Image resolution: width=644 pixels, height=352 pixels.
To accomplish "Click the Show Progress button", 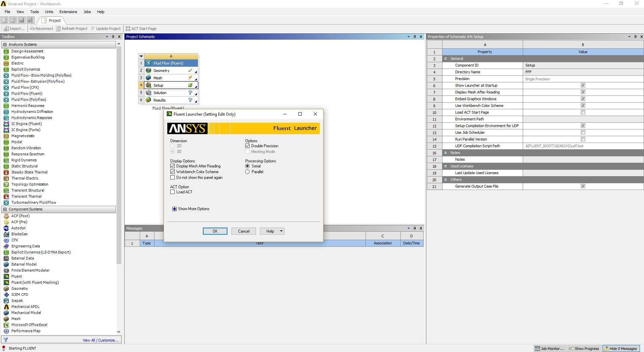I will coord(584,349).
